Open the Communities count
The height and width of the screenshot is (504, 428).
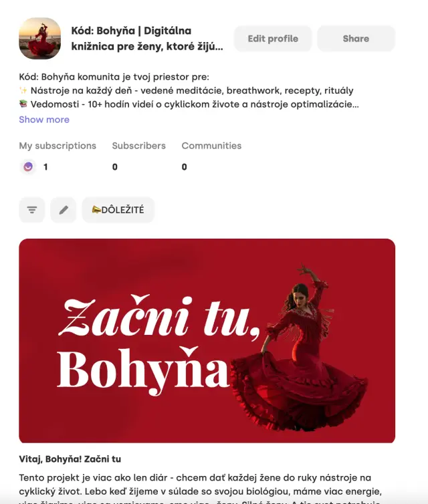coord(211,146)
